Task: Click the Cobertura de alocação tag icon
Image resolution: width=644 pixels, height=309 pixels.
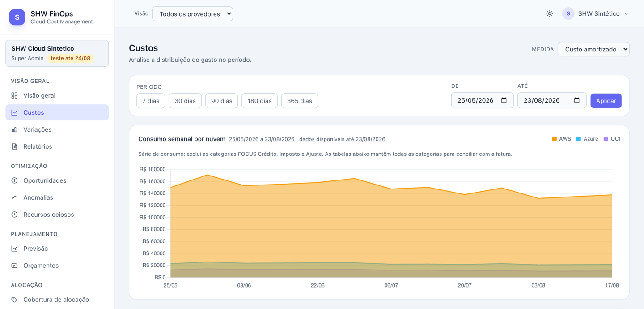Action: click(14, 300)
